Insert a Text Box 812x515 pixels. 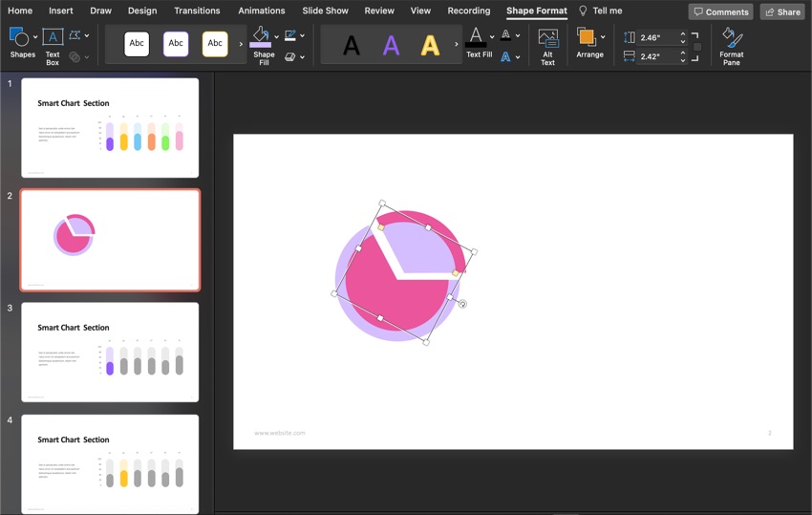point(53,38)
